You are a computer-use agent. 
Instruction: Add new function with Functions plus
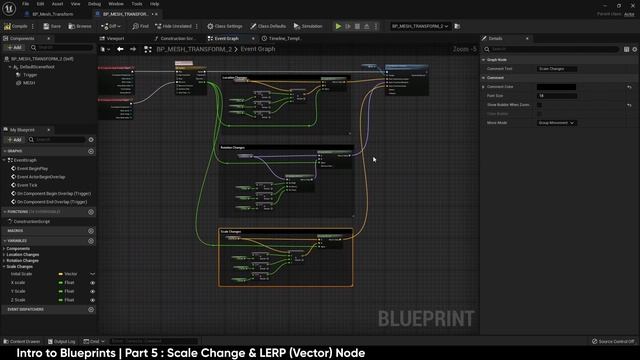click(91, 212)
